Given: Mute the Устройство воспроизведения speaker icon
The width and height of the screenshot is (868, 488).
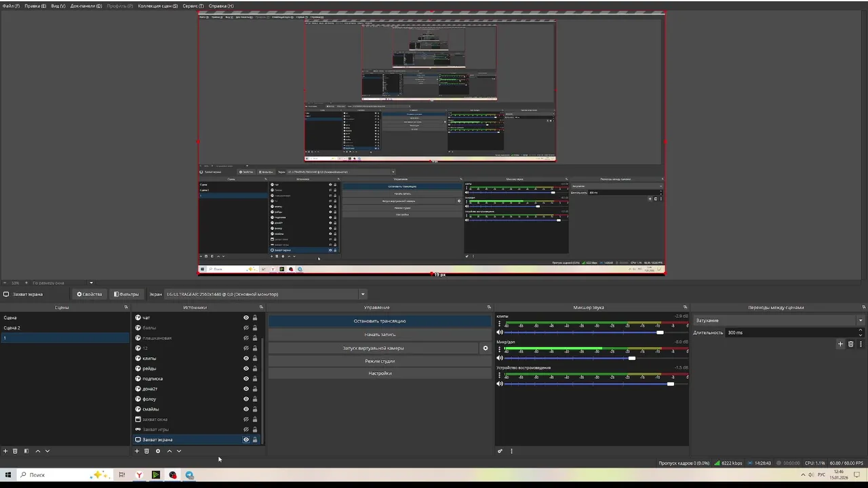Looking at the screenshot, I should [x=500, y=384].
